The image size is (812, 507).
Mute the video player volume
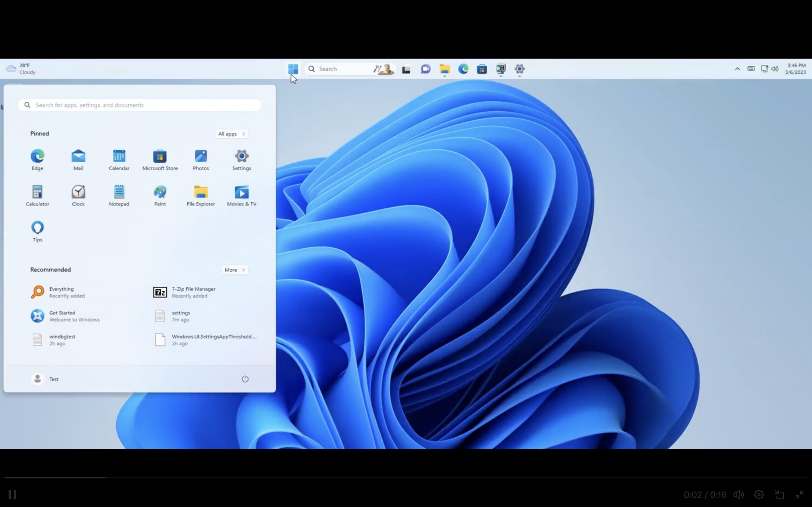click(x=738, y=495)
